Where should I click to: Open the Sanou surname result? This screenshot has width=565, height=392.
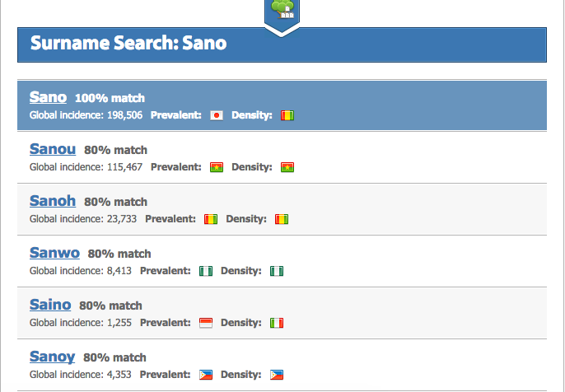tap(53, 149)
